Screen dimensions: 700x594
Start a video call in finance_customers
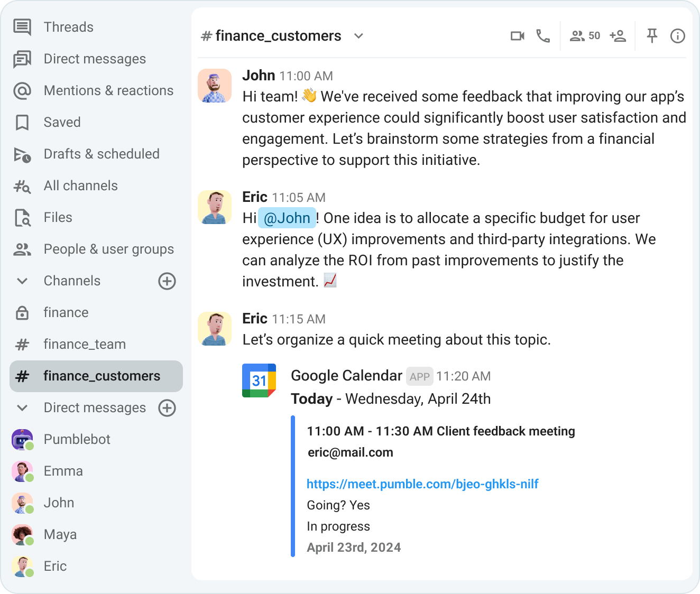(517, 35)
